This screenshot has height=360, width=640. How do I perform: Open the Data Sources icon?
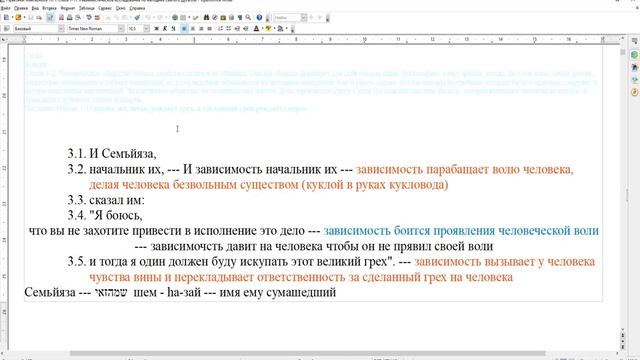[x=231, y=18]
